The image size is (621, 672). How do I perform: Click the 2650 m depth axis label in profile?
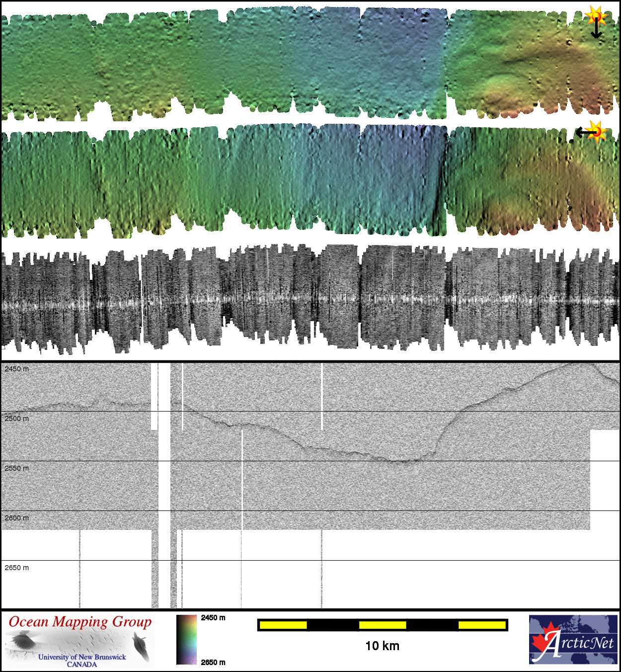[17, 568]
